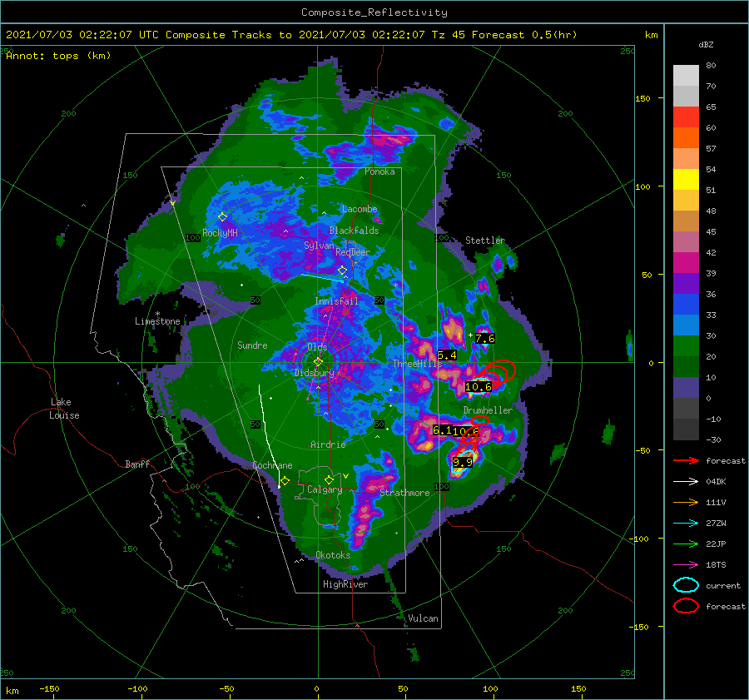
Task: Click the HighRiver city label
Action: [x=345, y=584]
